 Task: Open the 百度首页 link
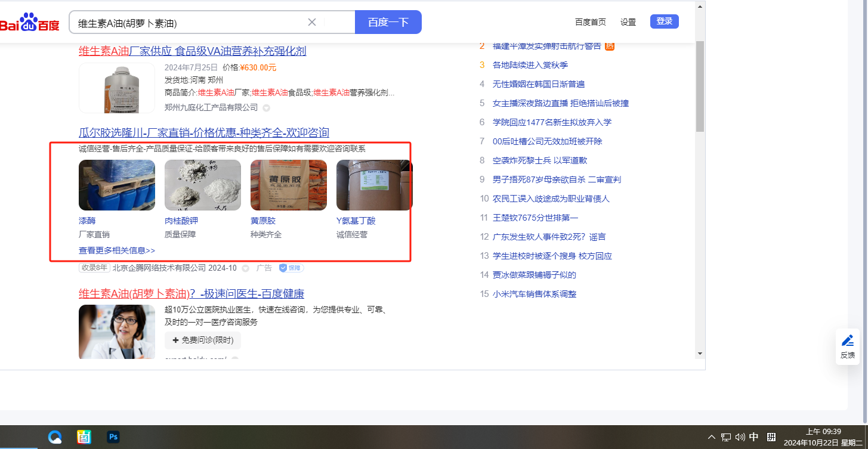pyautogui.click(x=591, y=22)
